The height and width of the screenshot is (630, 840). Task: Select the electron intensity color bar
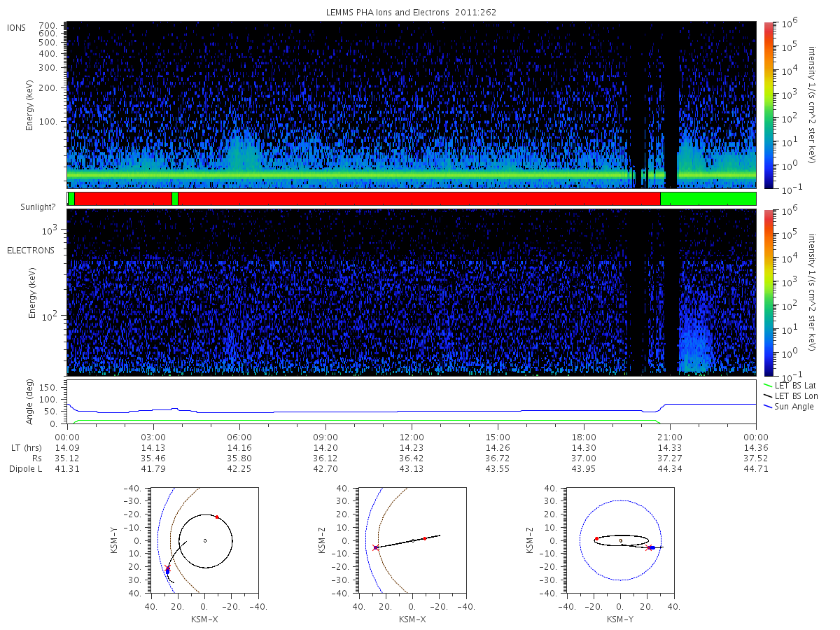[768, 292]
